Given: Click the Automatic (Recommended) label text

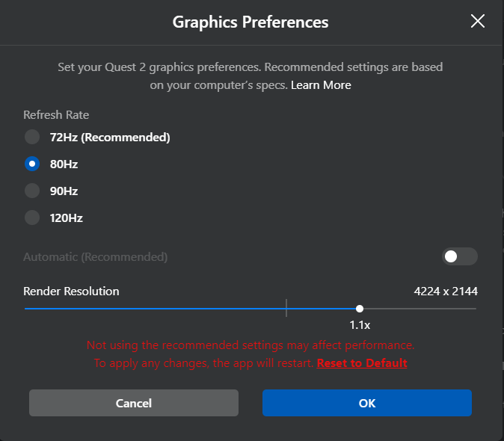Looking at the screenshot, I should coord(96,257).
